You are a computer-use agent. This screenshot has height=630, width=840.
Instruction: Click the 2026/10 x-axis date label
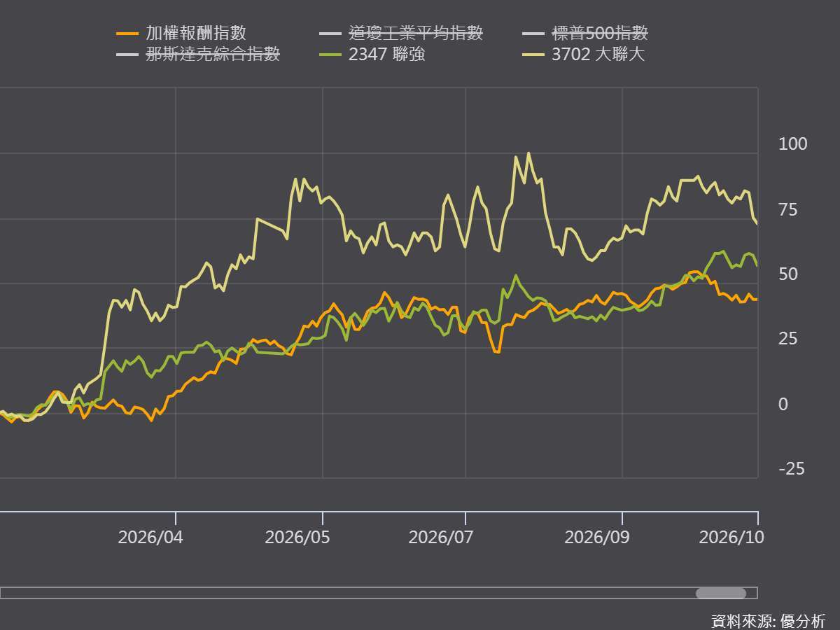[x=732, y=538]
